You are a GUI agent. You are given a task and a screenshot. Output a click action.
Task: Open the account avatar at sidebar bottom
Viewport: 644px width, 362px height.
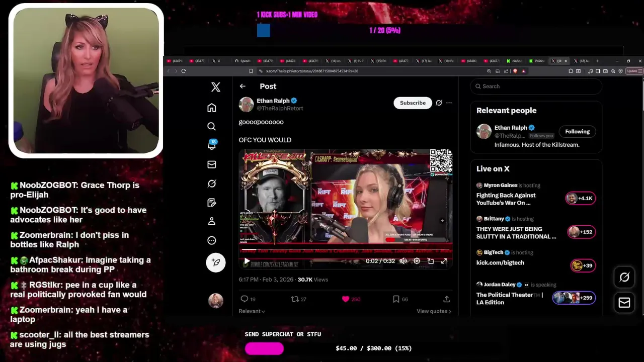click(x=216, y=301)
